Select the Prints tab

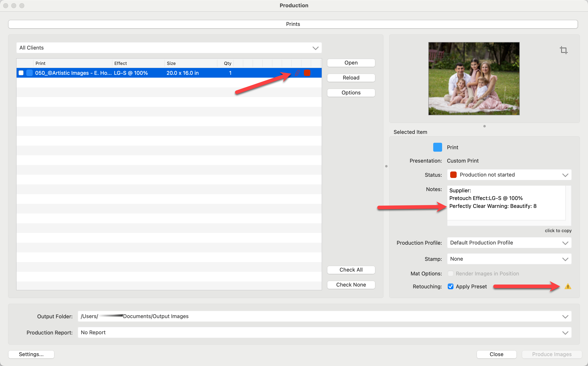pyautogui.click(x=293, y=24)
